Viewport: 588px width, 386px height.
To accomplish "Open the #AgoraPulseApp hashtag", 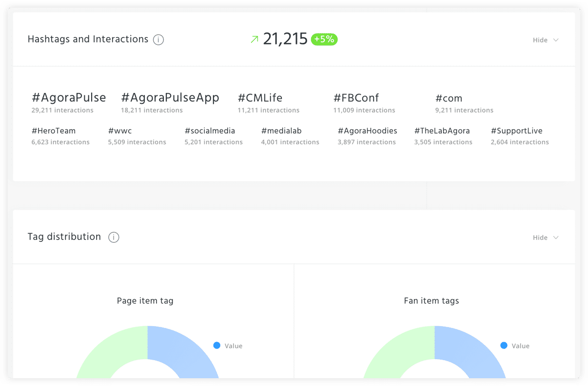I will 170,97.
